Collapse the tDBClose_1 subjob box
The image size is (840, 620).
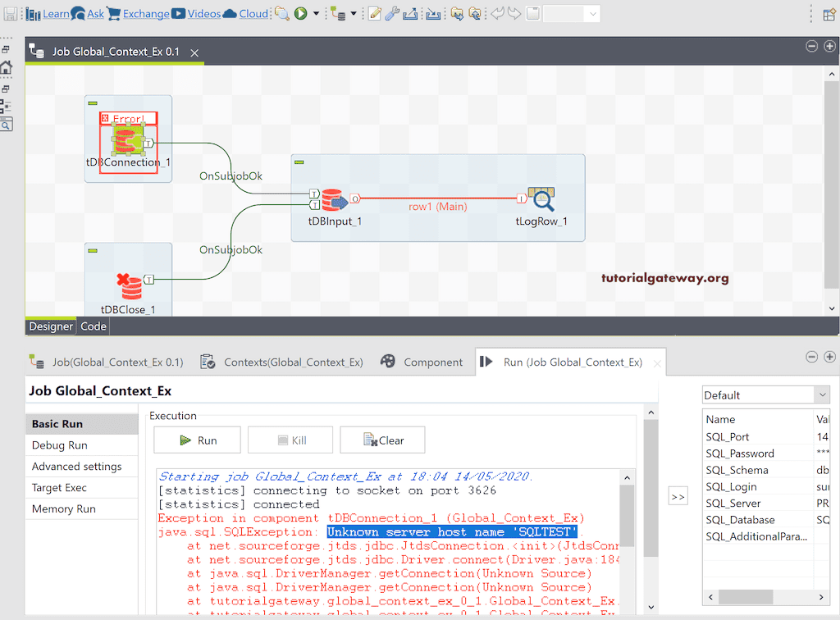pyautogui.click(x=93, y=250)
